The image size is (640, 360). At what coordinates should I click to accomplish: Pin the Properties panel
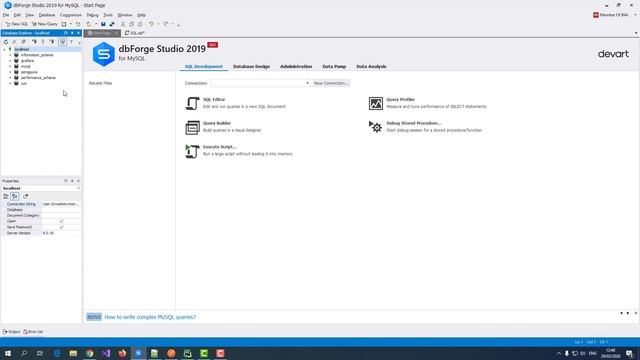pos(72,181)
